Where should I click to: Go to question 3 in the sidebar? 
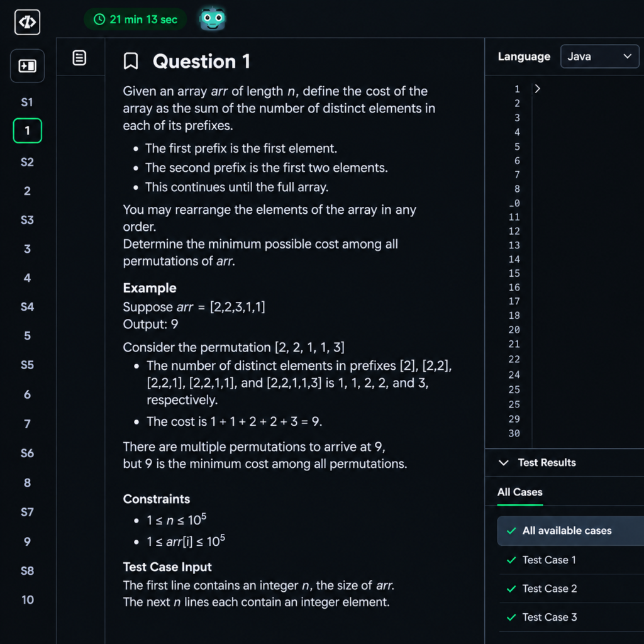tap(27, 249)
